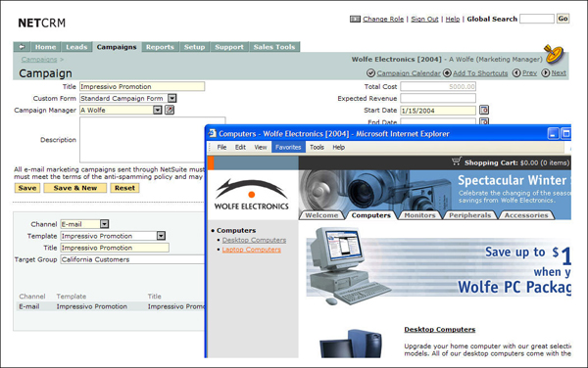Click the Next arrow icon
Image resolution: width=588 pixels, height=368 pixels.
(x=546, y=72)
